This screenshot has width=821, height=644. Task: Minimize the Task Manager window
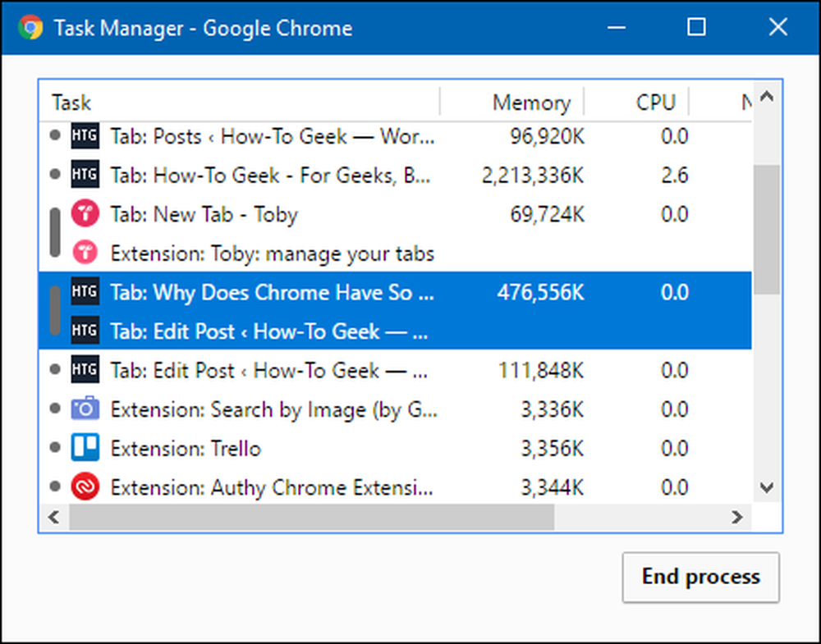coord(617,27)
